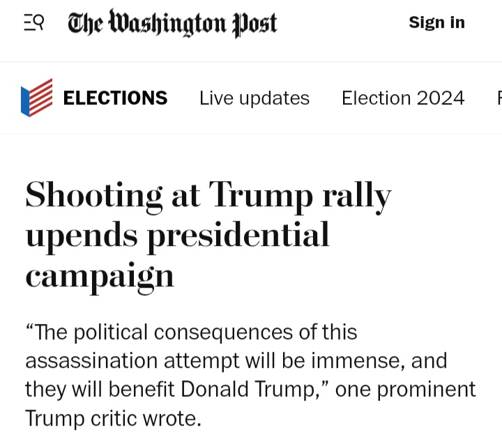The image size is (502, 448).
Task: Open the menu and search icon
Action: (x=33, y=23)
